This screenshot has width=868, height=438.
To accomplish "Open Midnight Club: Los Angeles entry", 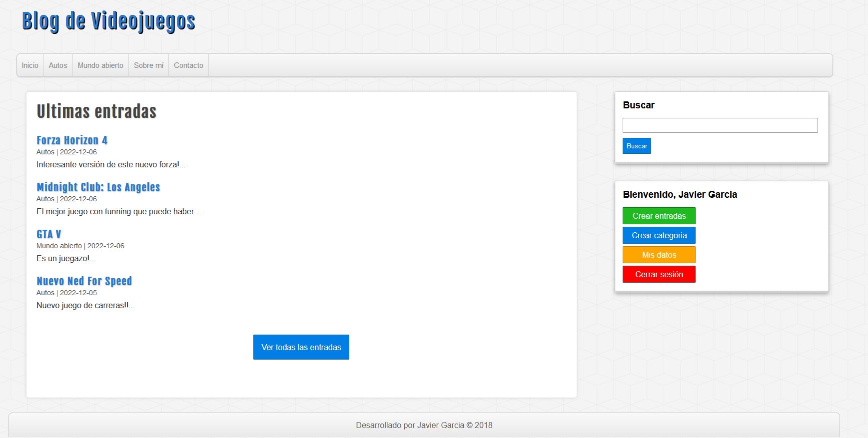I will pos(98,187).
